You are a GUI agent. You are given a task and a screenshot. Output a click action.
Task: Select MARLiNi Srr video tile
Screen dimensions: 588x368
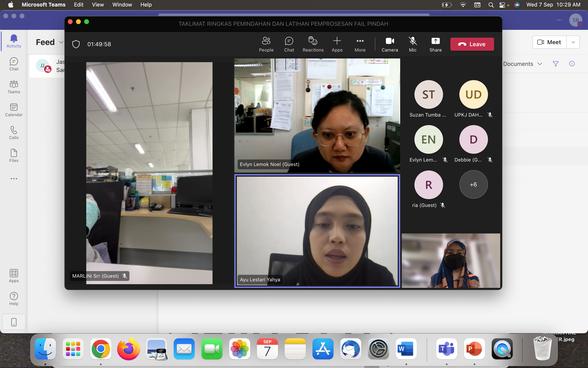[149, 173]
